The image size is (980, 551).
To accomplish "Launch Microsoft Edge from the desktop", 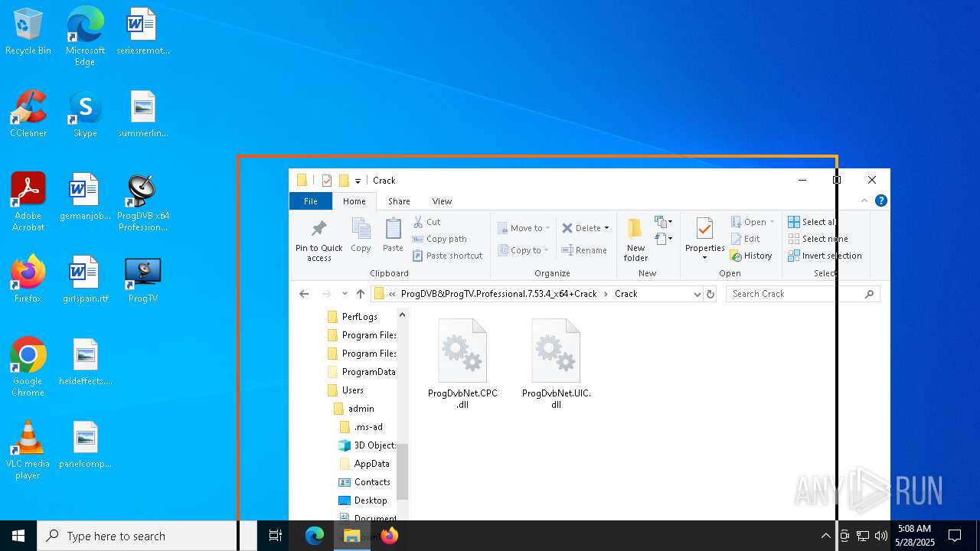I will pyautogui.click(x=85, y=37).
